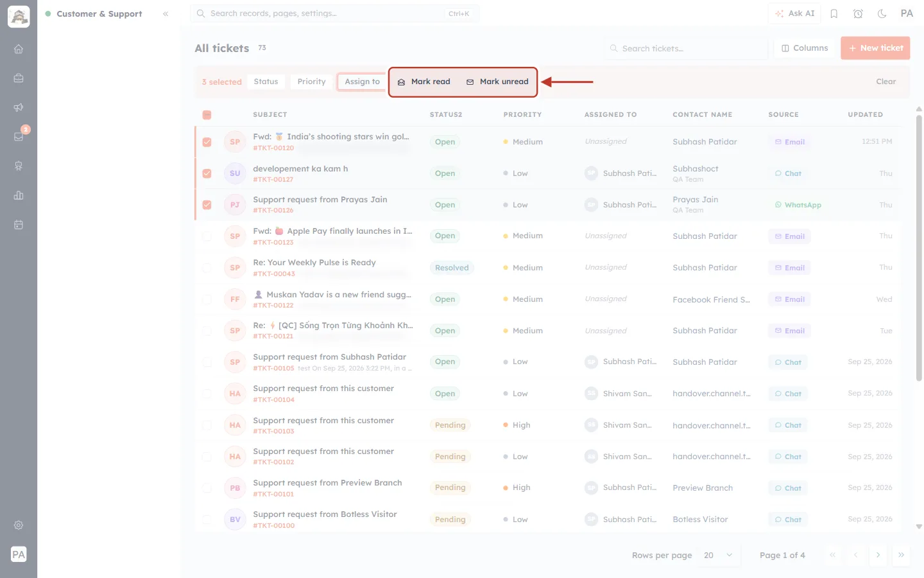924x578 pixels.
Task: Uncheck the ticket TKT-00120 checkbox
Action: click(207, 142)
